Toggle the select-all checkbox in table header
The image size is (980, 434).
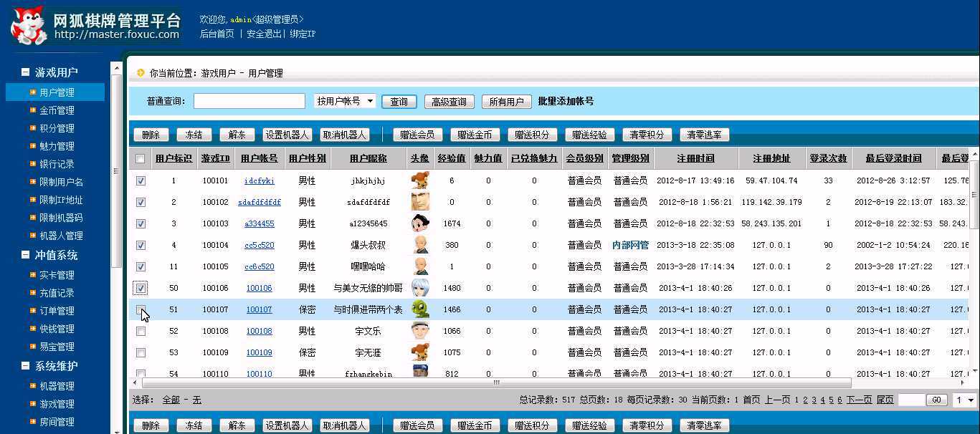tap(141, 159)
